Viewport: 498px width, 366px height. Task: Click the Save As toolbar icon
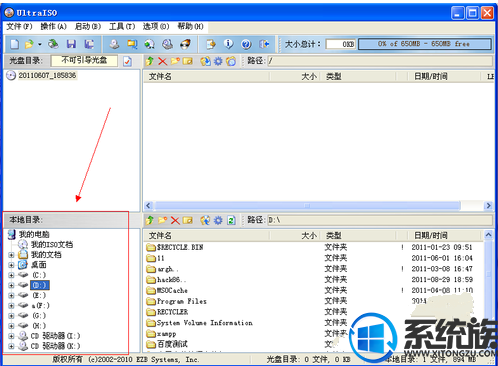pyautogui.click(x=89, y=44)
